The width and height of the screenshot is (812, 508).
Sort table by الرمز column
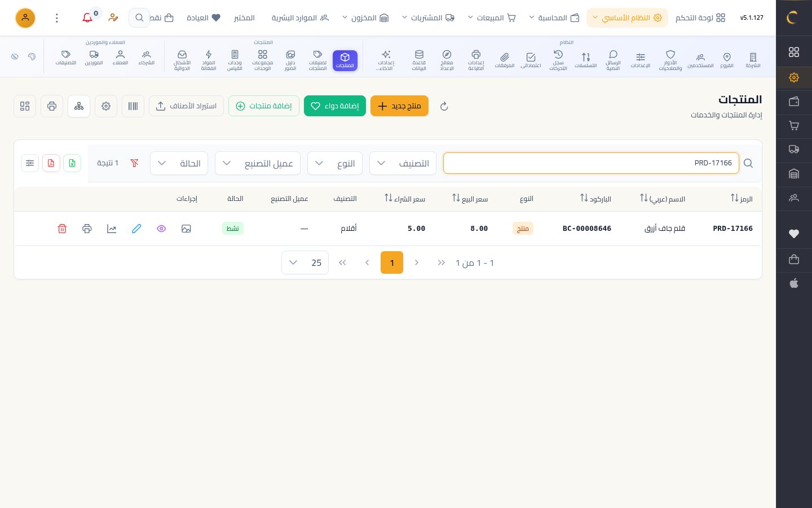[x=742, y=199]
